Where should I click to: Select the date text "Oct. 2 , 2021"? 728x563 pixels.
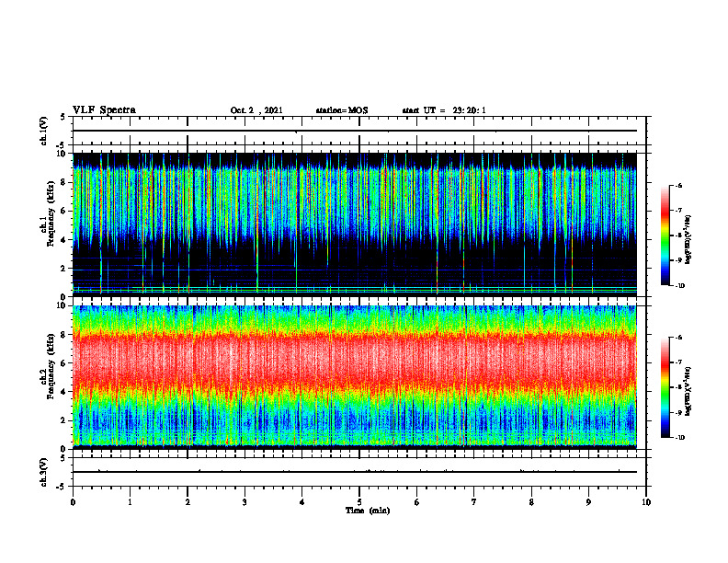coord(256,110)
